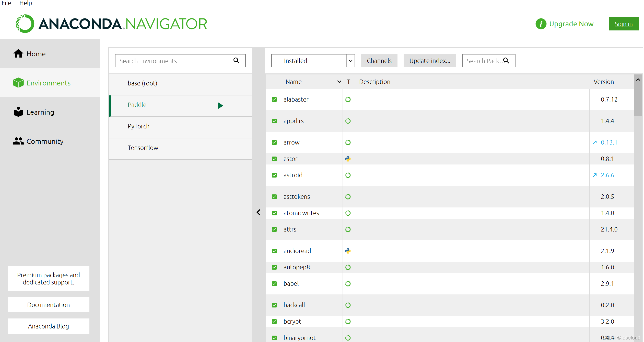Toggle the babel package checkbox
Viewport: 644px width, 342px height.
pos(274,283)
